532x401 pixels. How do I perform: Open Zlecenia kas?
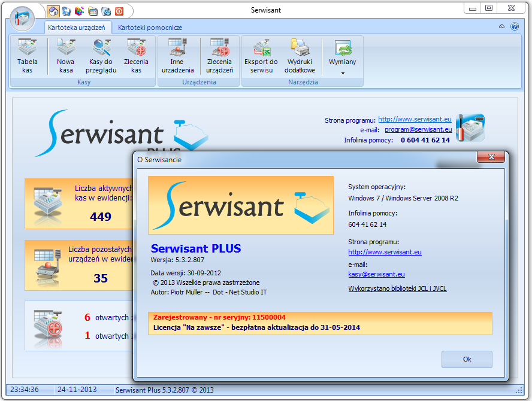(x=136, y=56)
